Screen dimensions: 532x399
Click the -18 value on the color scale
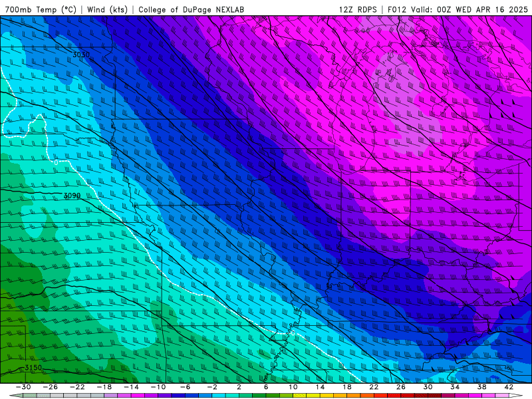coord(104,387)
